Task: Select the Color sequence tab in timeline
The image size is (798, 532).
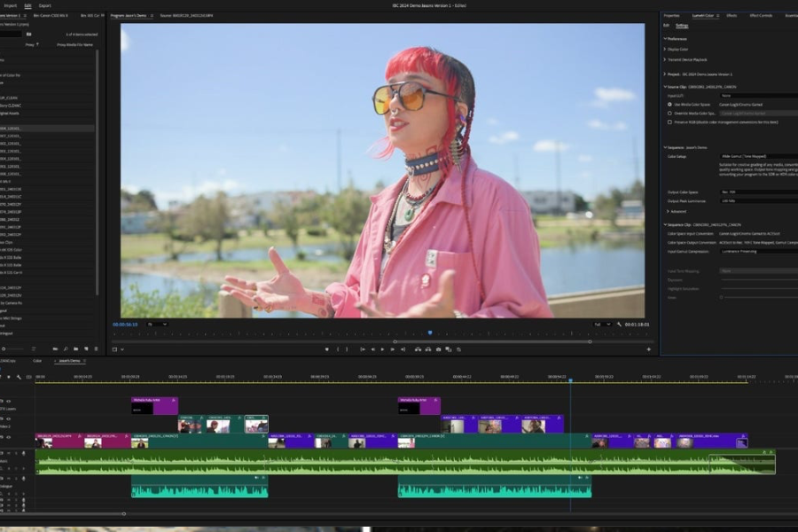Action: click(37, 361)
